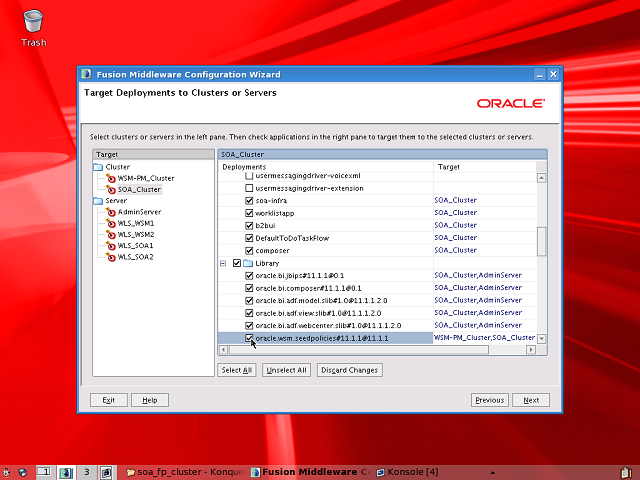
Task: Select the WSM-PM_Cluster tree label
Action: (x=146, y=178)
